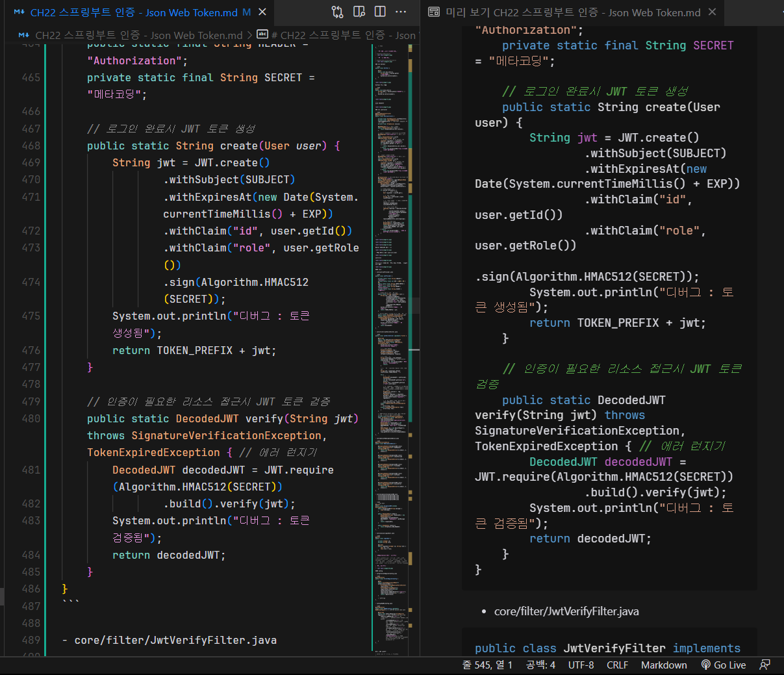
Task: Click .build().verify(jwt); in the editor
Action: point(229,503)
